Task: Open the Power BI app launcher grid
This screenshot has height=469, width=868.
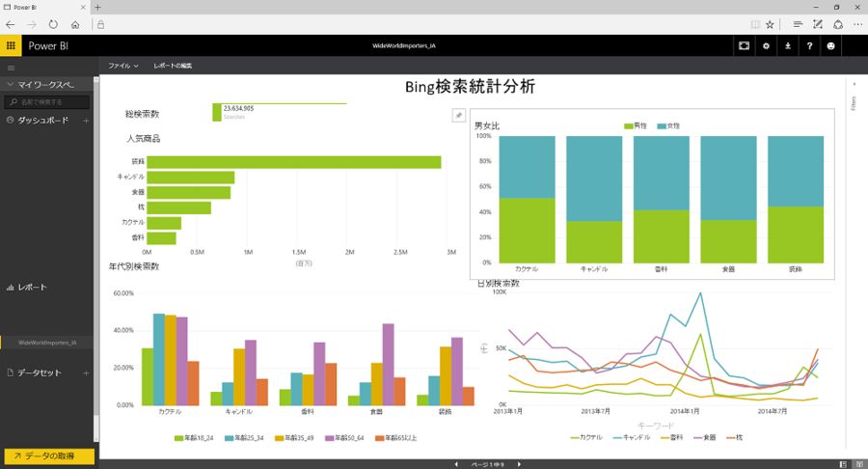Action: [11, 45]
